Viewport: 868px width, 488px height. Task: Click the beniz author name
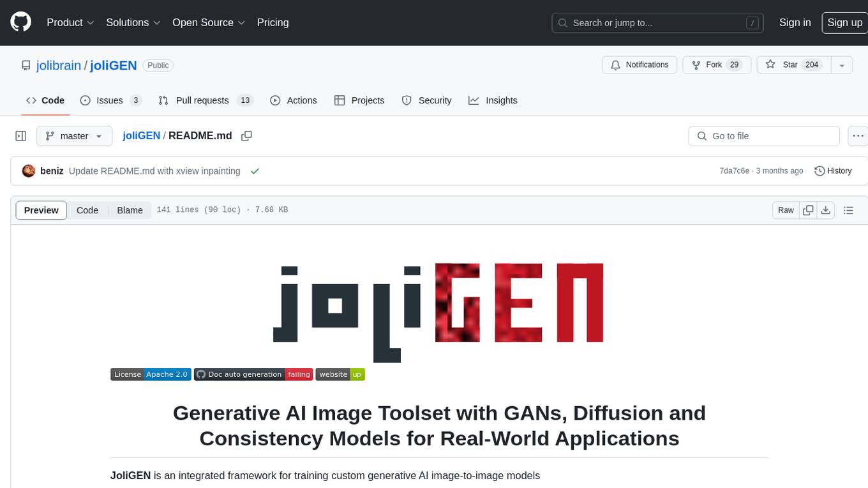[52, 171]
